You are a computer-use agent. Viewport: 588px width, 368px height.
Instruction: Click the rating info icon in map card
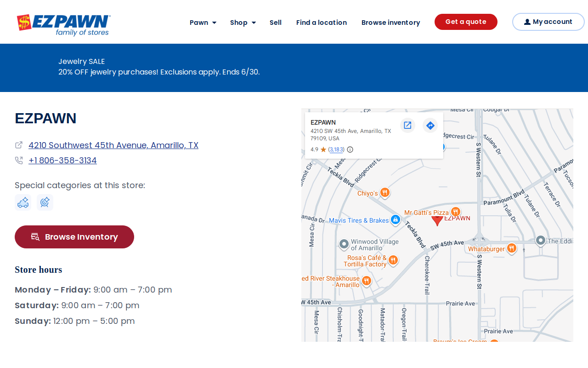[x=350, y=149]
